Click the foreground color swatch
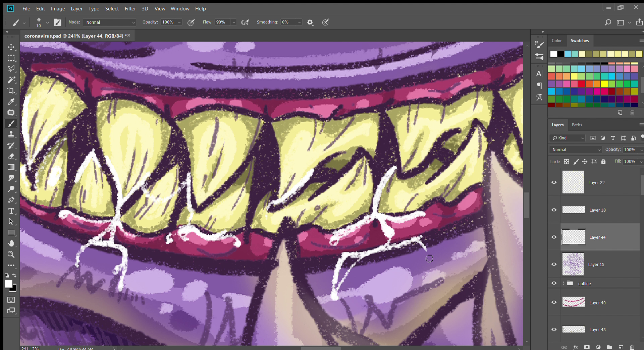 point(9,284)
